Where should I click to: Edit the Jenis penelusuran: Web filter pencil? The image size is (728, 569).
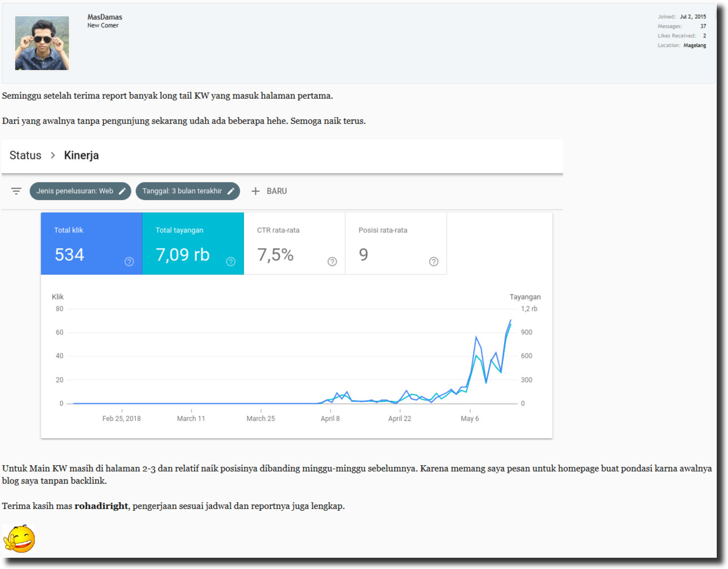[122, 191]
